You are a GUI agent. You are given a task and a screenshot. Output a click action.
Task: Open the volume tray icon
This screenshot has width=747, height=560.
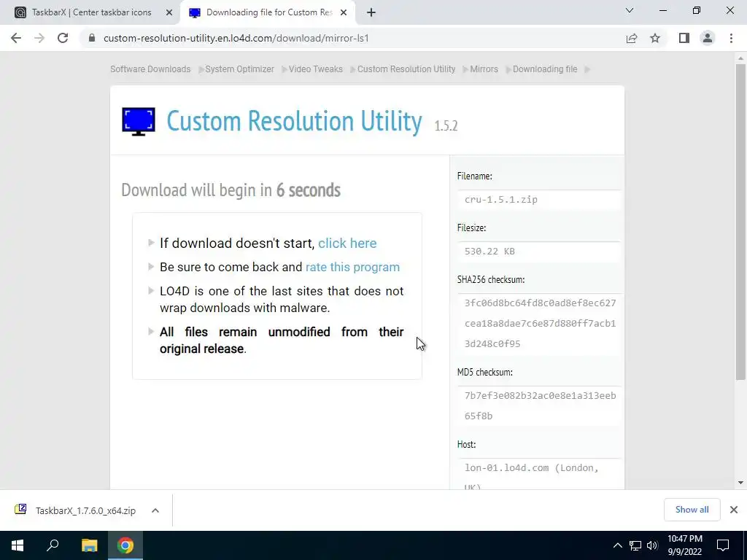click(652, 545)
